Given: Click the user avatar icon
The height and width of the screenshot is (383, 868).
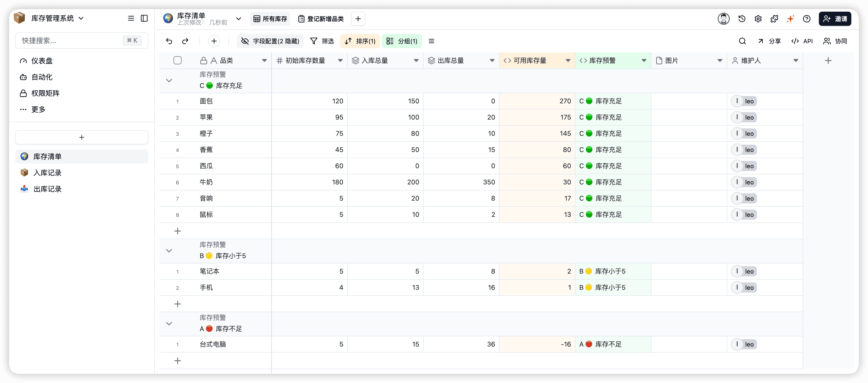Looking at the screenshot, I should point(724,19).
